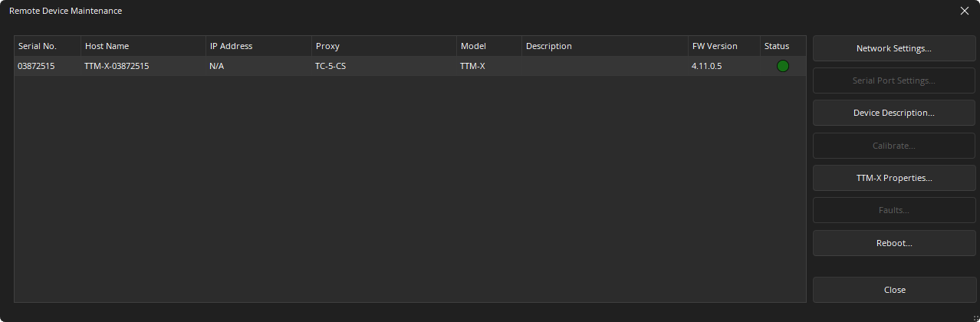Sort by FW Version column header

tap(723, 46)
